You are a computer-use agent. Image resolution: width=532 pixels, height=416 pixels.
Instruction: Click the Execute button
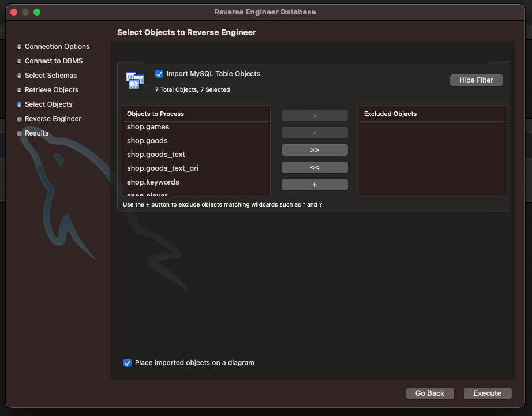[x=488, y=393]
